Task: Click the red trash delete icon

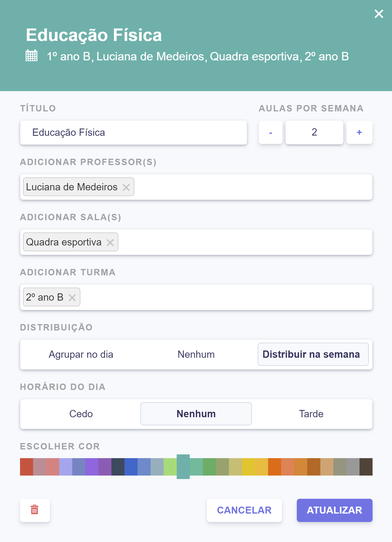Action: [35, 510]
